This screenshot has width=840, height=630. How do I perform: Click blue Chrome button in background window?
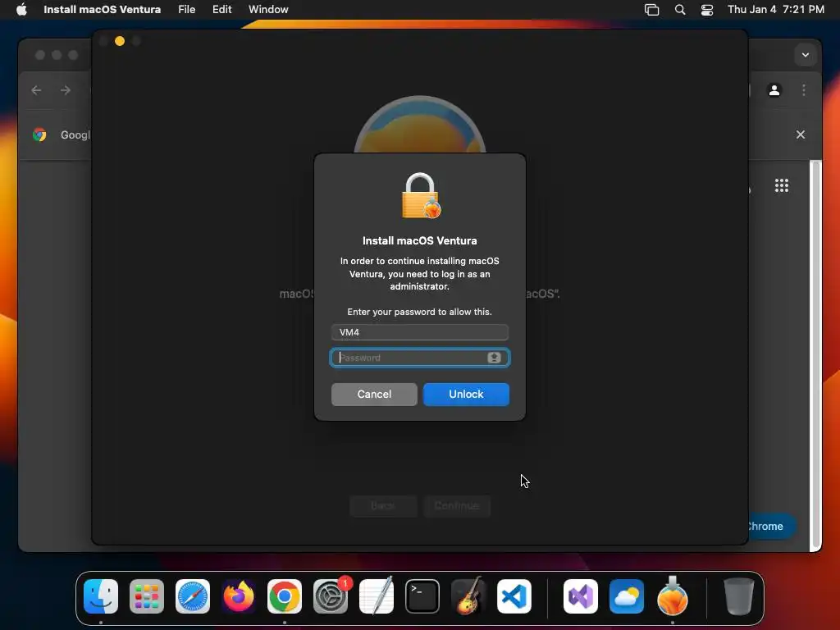pos(771,526)
